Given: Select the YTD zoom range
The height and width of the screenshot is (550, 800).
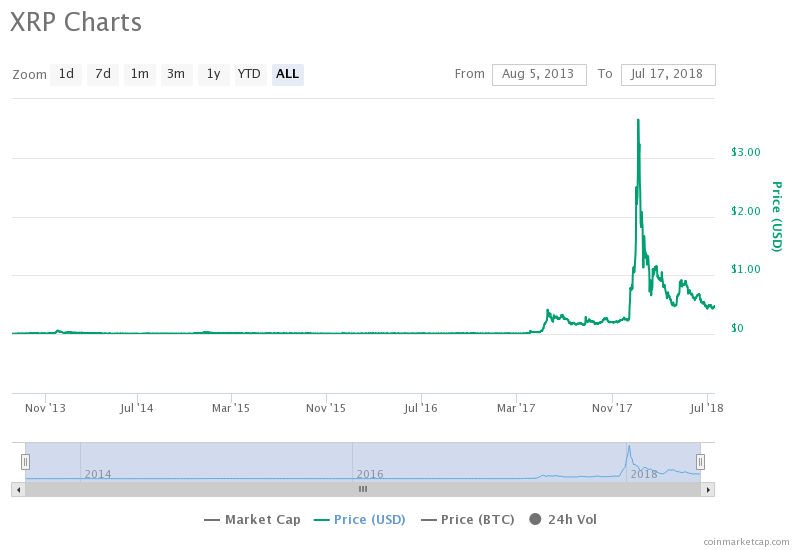Looking at the screenshot, I should point(251,74).
